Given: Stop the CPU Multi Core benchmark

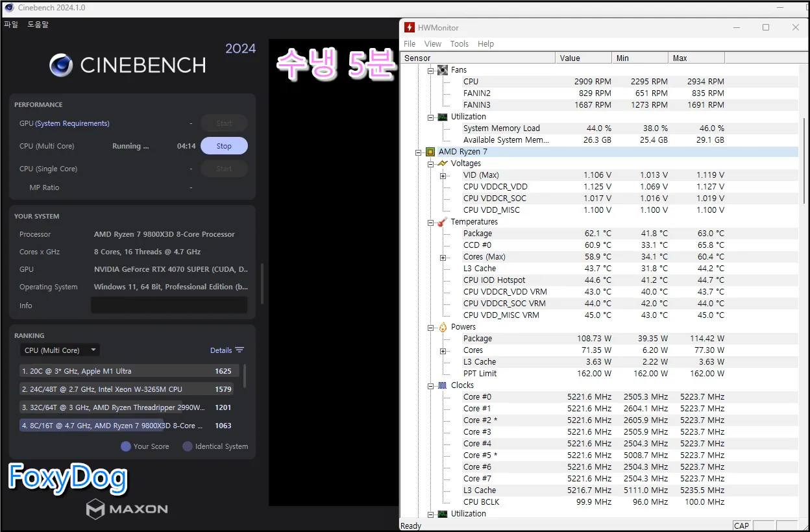Looking at the screenshot, I should point(224,146).
